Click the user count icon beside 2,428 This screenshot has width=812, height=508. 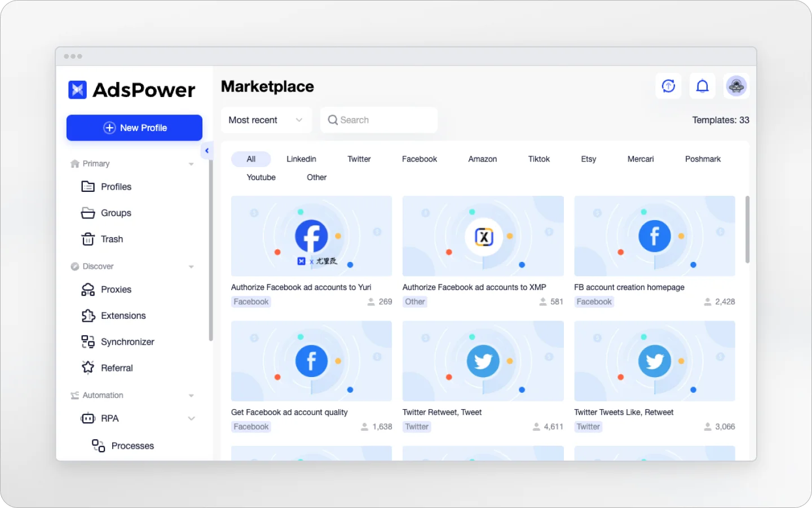[708, 302]
